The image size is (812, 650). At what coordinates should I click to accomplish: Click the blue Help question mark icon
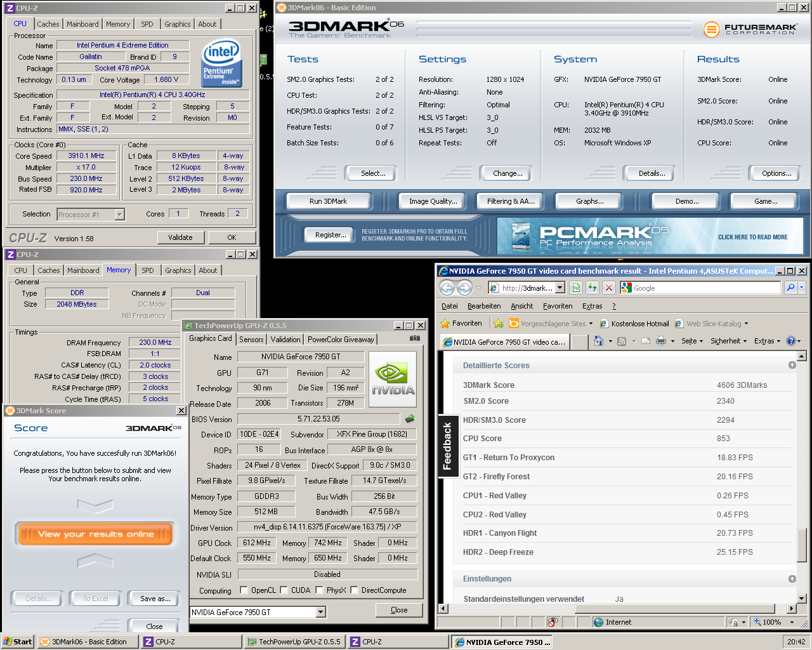click(791, 341)
